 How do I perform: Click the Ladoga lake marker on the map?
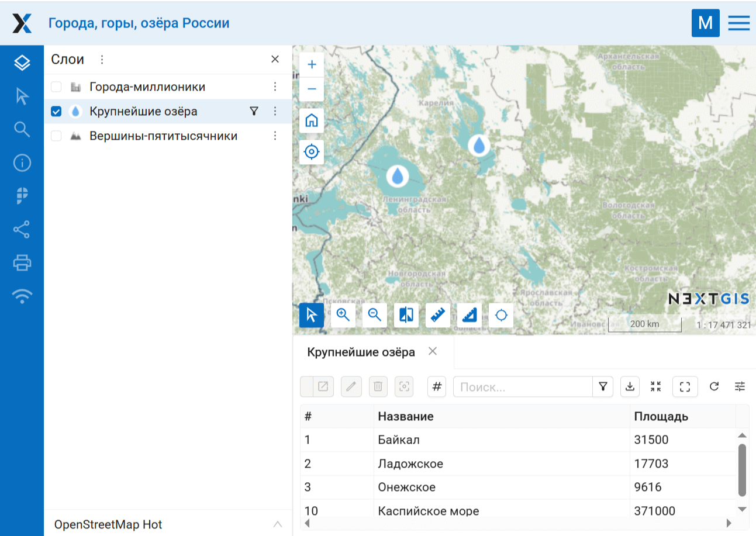click(x=398, y=175)
